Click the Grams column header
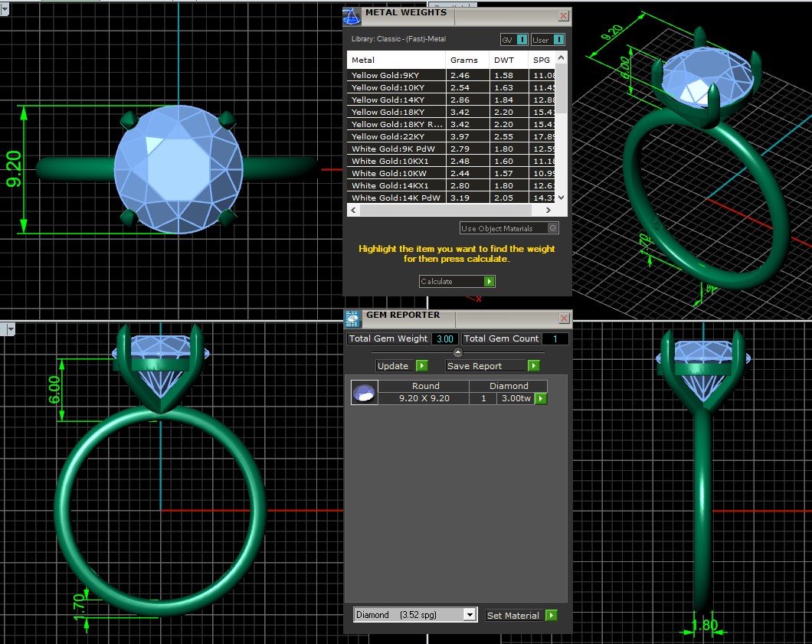Screen dimensions: 812x644 pyautogui.click(x=464, y=60)
